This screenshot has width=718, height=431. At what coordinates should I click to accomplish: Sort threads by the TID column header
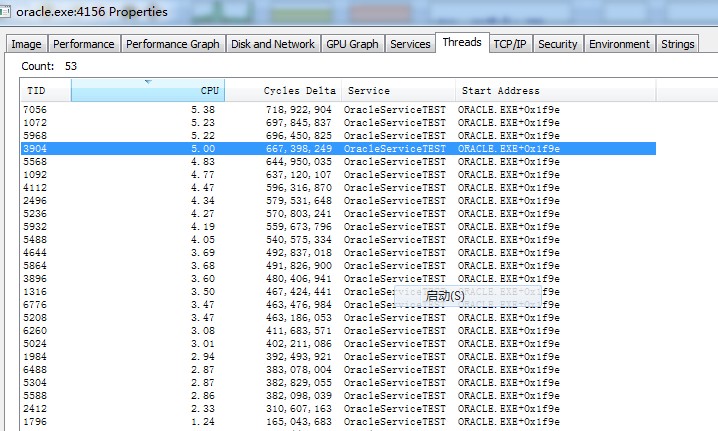pos(46,90)
